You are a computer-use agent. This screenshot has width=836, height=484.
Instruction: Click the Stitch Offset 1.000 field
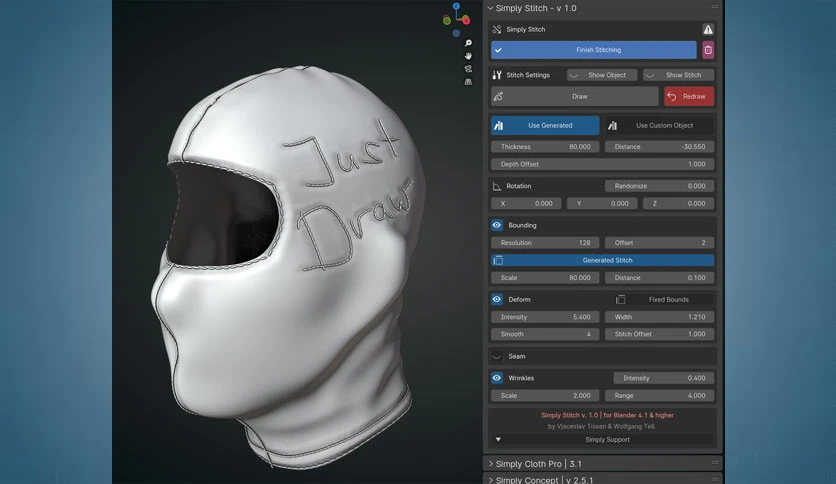pos(660,334)
